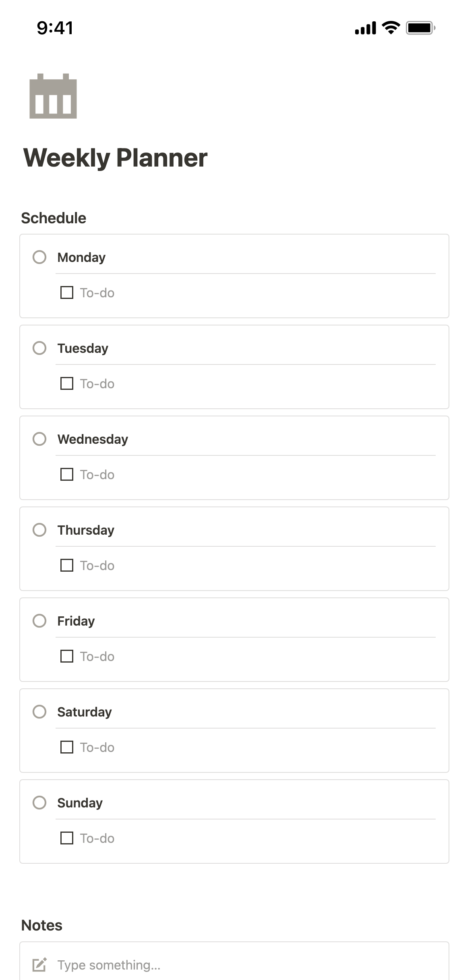Check the To-do checkbox under Wednesday
This screenshot has width=453, height=980.
click(x=67, y=474)
